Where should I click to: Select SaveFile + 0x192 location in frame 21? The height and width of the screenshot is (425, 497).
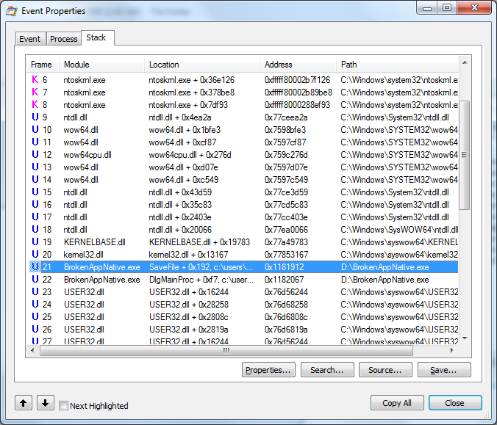pyautogui.click(x=201, y=267)
